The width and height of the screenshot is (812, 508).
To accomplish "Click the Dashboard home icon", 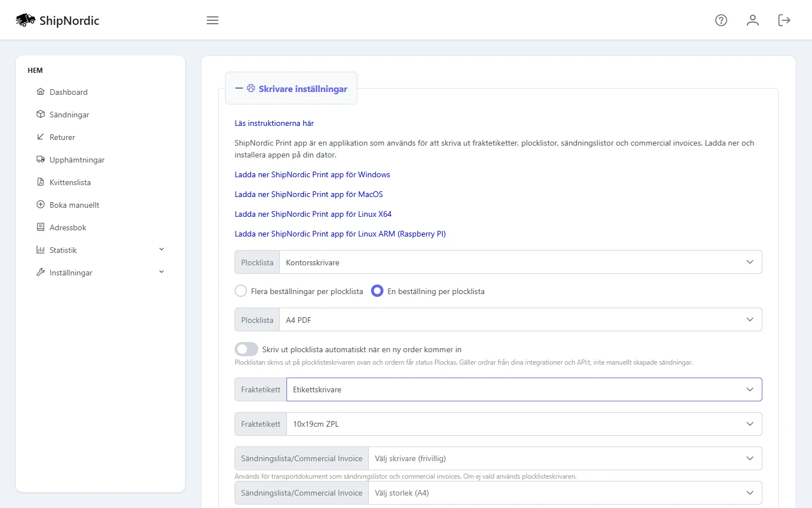I will tap(41, 91).
